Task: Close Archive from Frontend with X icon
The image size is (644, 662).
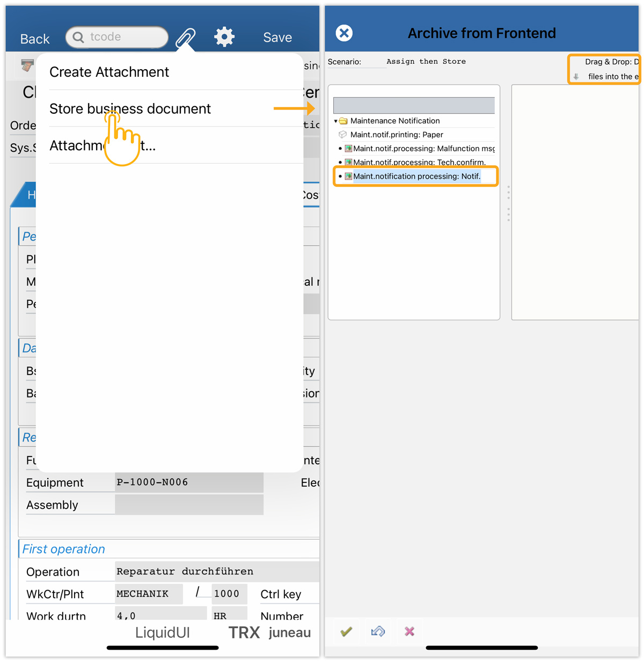Action: (344, 33)
